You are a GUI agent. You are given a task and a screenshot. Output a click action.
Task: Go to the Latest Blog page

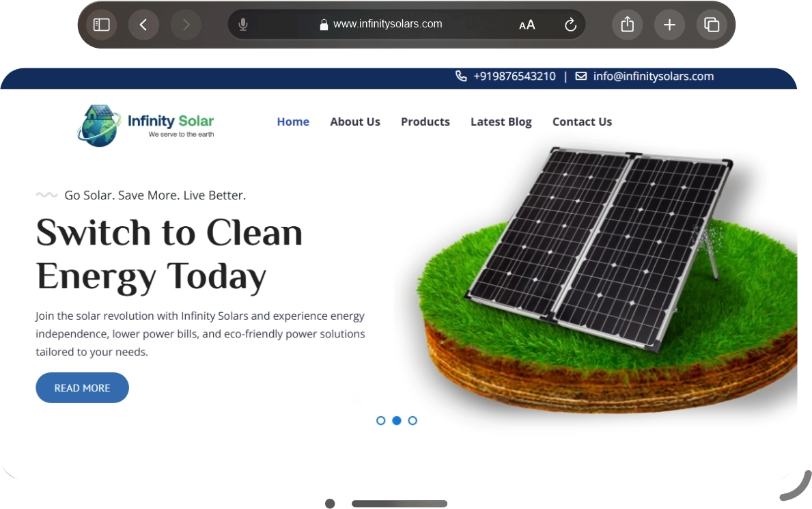pos(501,122)
